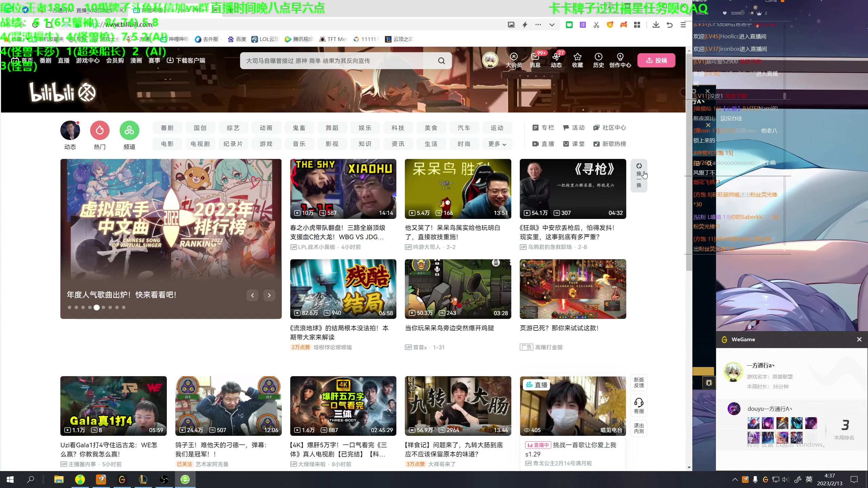Open the 纪录片 category tag
The width and height of the screenshot is (868, 488).
point(233,144)
